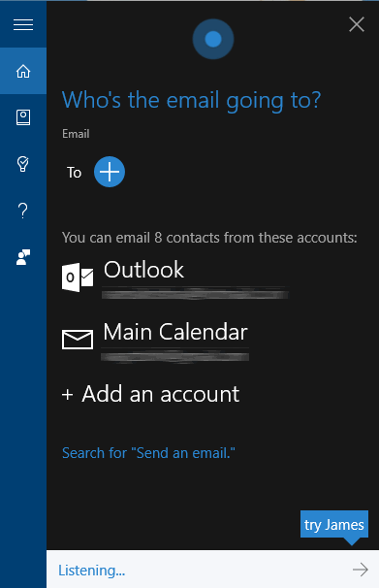Click the contacts accounts message text

pyautogui.click(x=209, y=238)
